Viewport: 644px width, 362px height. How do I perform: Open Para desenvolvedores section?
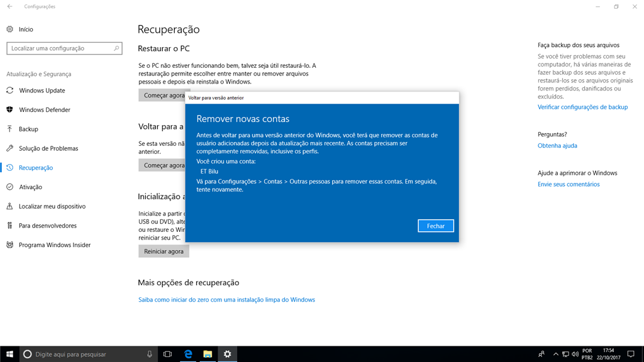(48, 226)
